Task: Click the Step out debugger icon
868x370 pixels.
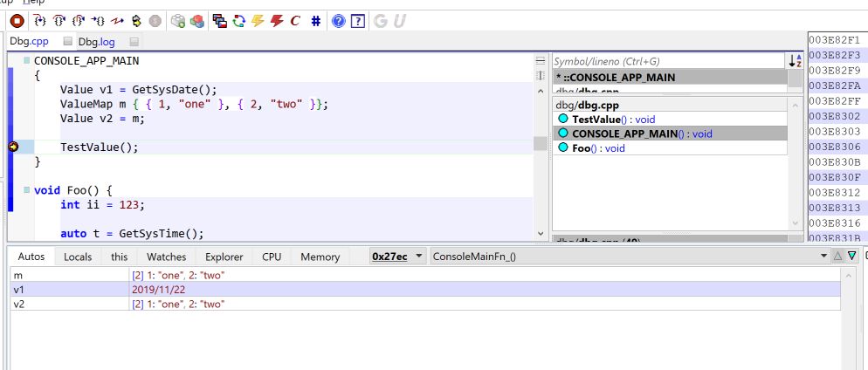Action: 79,21
